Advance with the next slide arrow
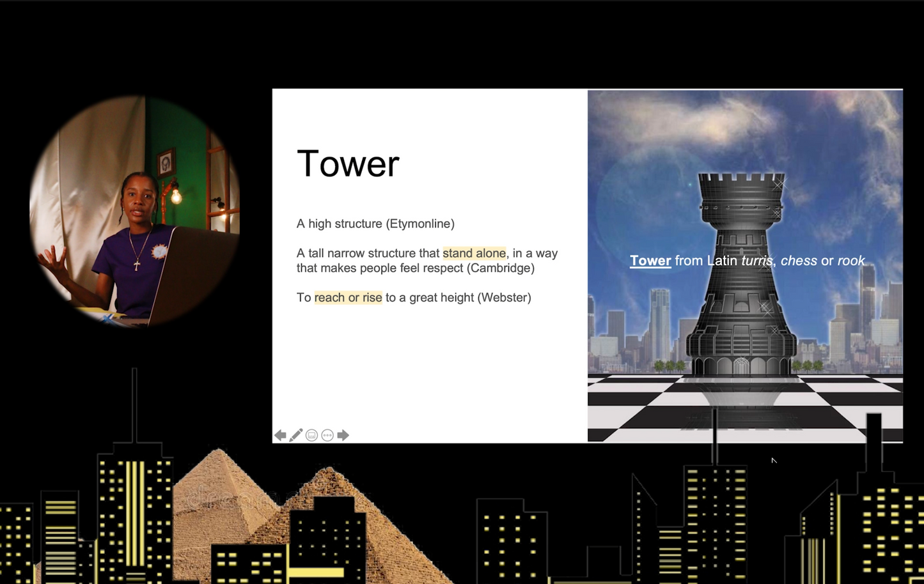924x584 pixels. pos(343,435)
